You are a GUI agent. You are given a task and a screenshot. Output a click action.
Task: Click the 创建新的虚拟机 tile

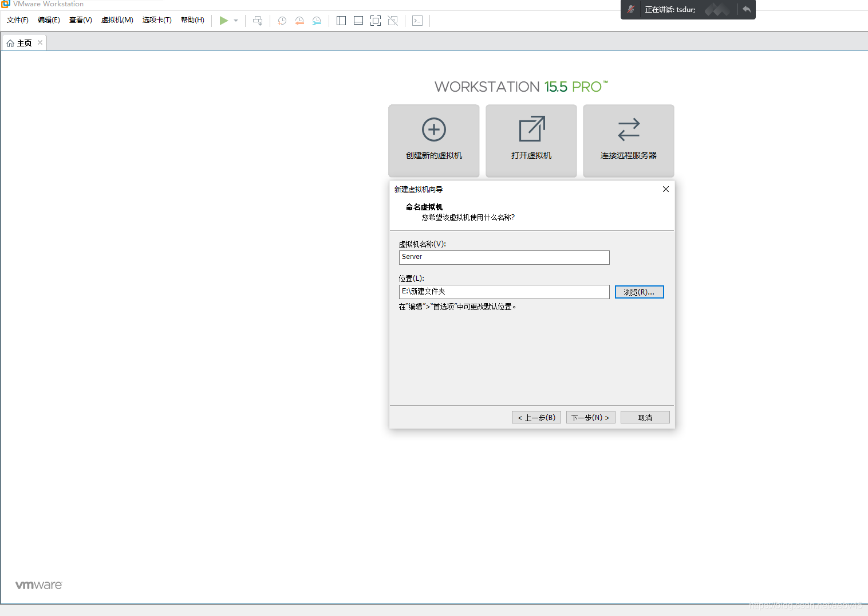click(x=434, y=140)
